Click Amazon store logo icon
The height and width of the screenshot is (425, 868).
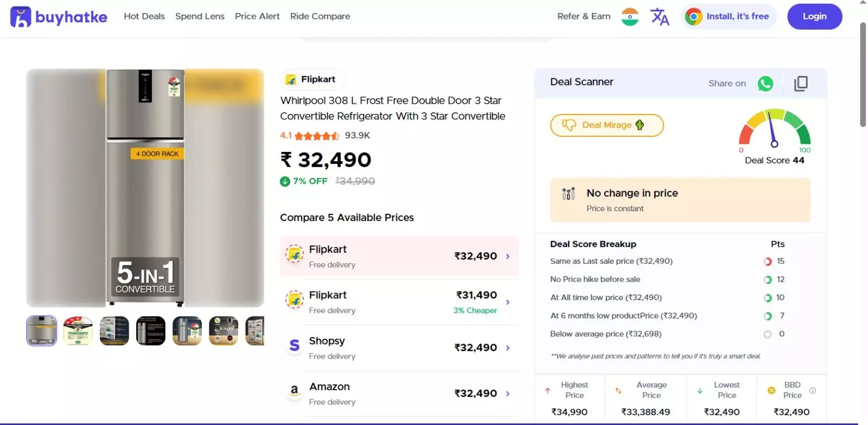(x=295, y=390)
